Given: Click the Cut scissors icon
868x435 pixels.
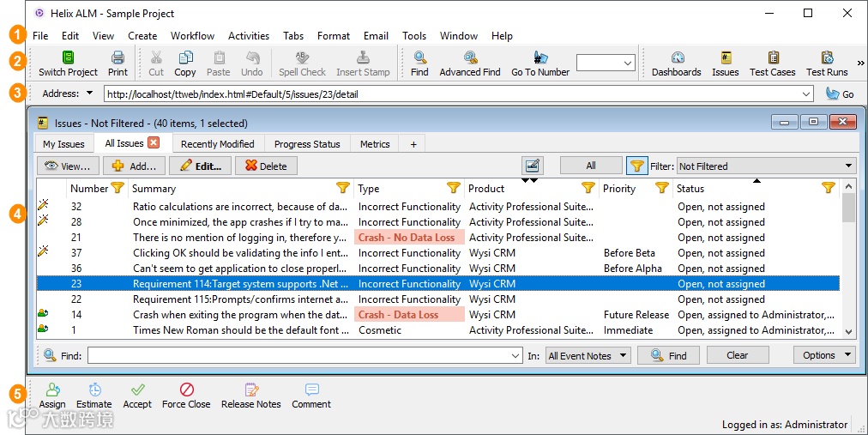Looking at the screenshot, I should coord(156,57).
